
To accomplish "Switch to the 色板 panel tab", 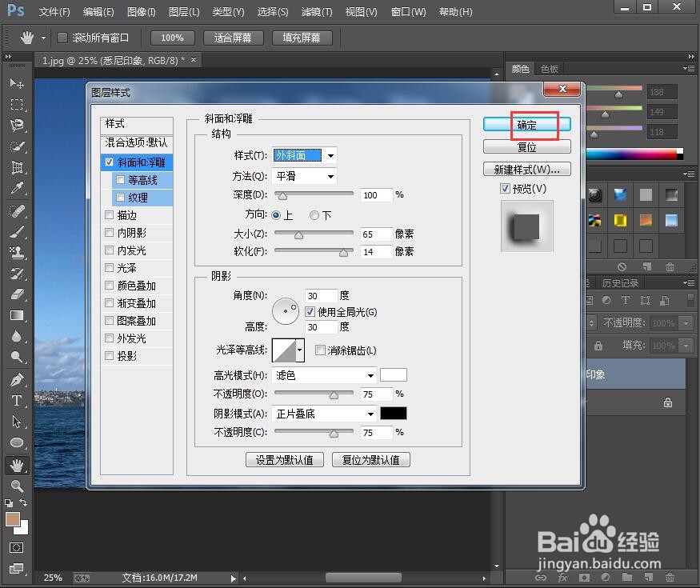I will 549,68.
